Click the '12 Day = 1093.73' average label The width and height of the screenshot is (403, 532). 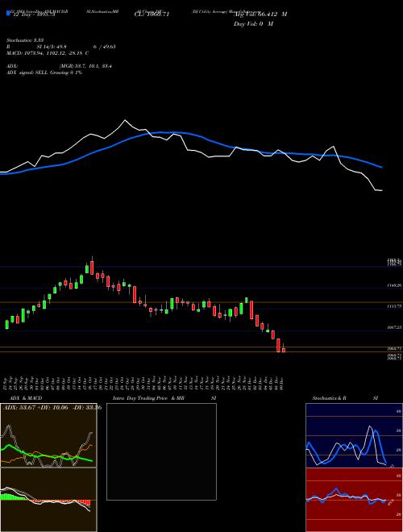(x=34, y=15)
